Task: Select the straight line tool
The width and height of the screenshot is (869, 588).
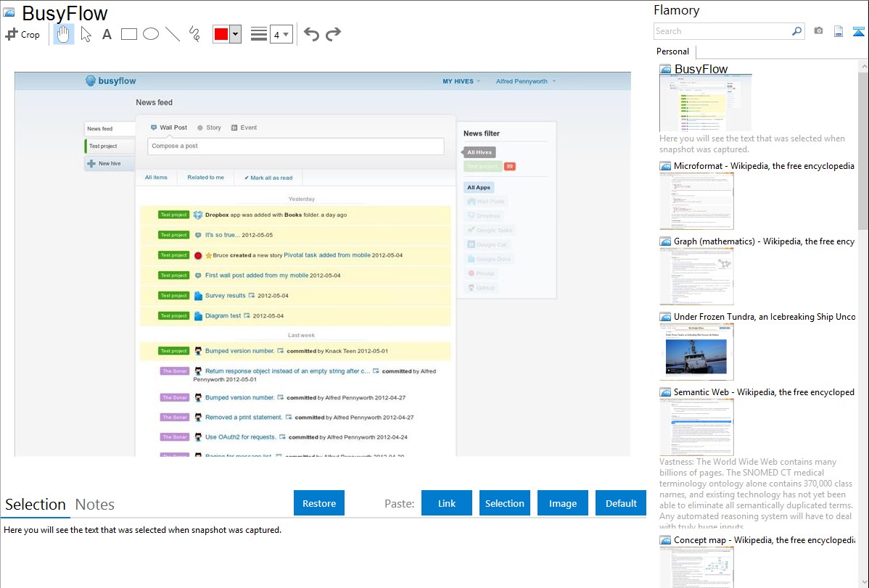Action: pos(173,34)
